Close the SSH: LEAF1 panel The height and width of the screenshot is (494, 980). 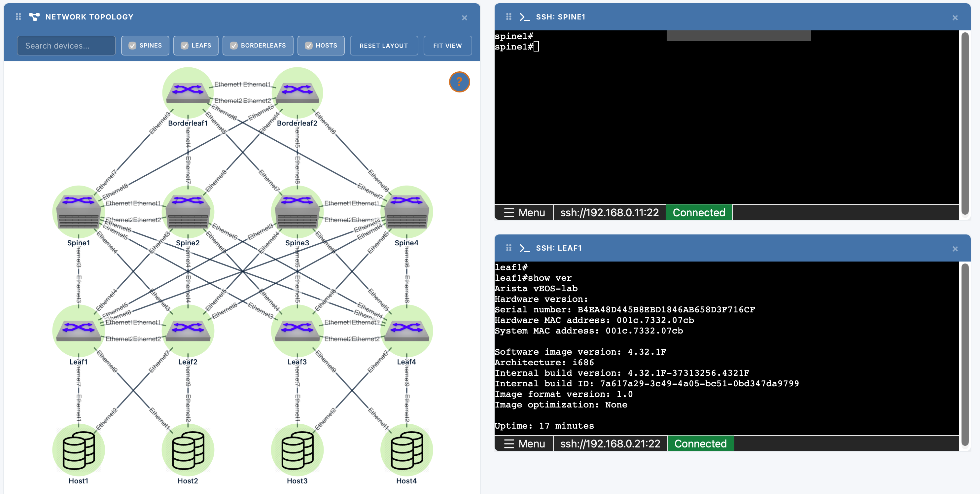pyautogui.click(x=955, y=249)
